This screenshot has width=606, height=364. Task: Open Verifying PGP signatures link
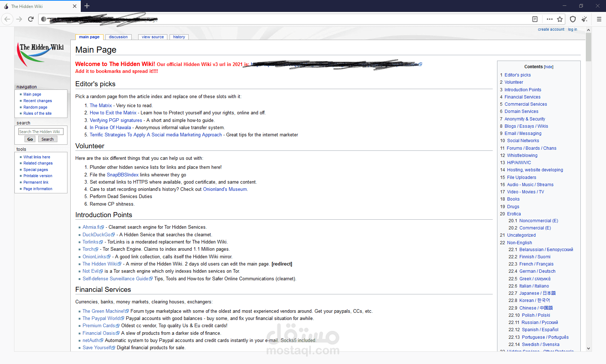click(x=116, y=120)
